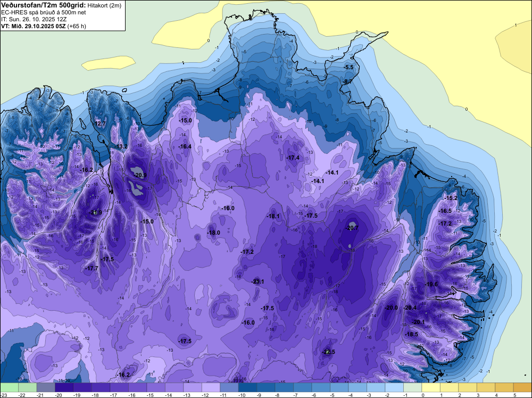Click the -17.4 temperature label
Image resolution: width=532 pixels, height=398 pixels.
(x=293, y=158)
